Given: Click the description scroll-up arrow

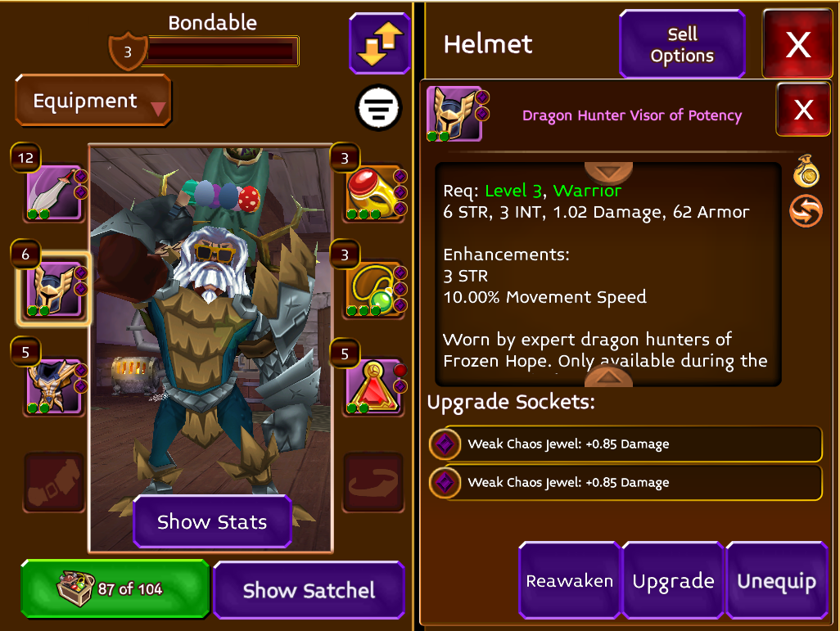Looking at the screenshot, I should coord(608,377).
